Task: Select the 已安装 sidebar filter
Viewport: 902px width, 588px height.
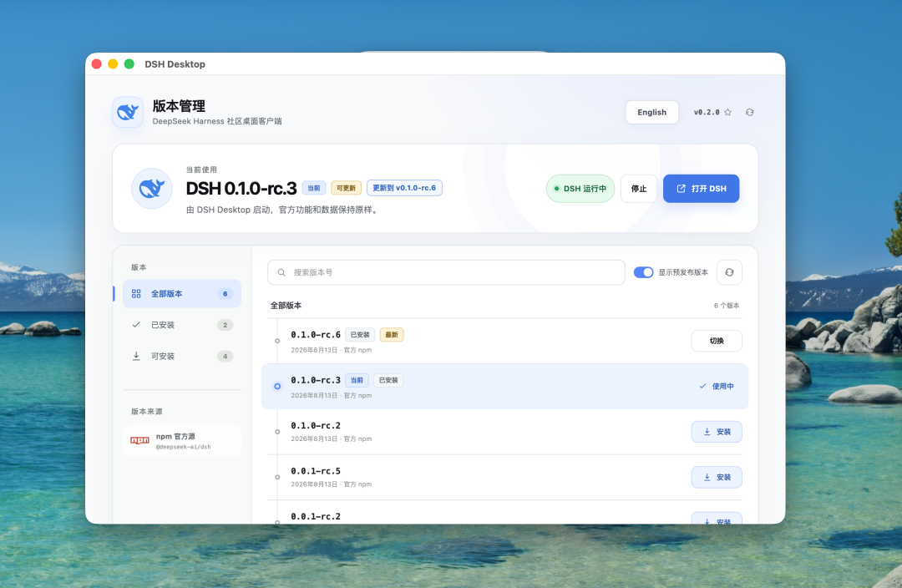Action: pos(182,325)
